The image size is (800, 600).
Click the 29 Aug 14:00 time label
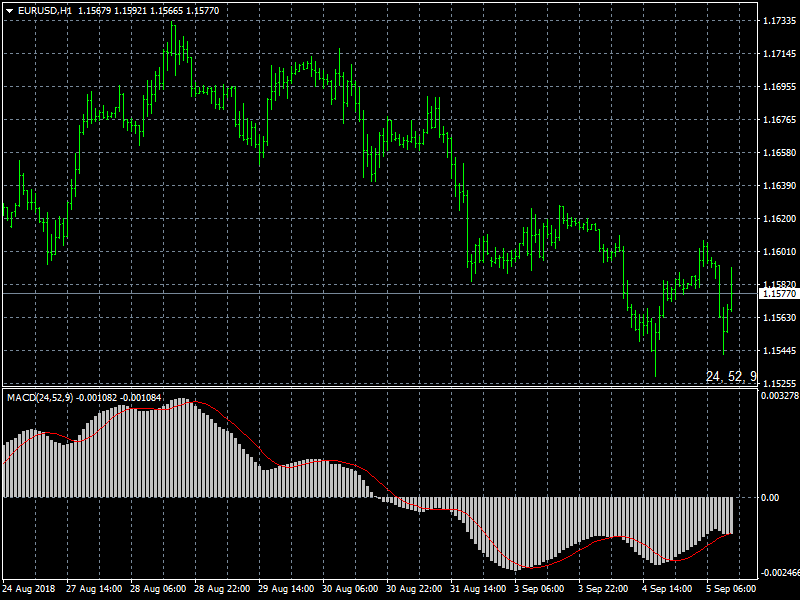click(x=286, y=589)
